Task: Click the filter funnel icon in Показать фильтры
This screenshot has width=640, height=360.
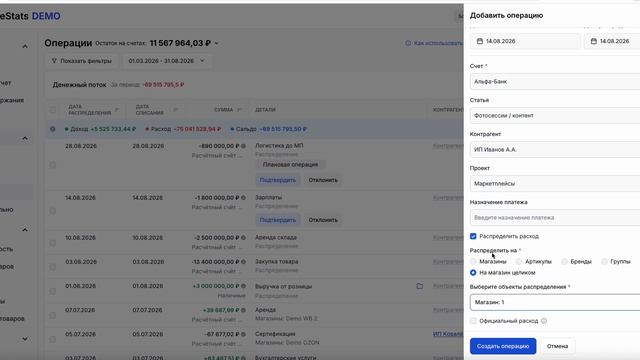Action: click(54, 61)
